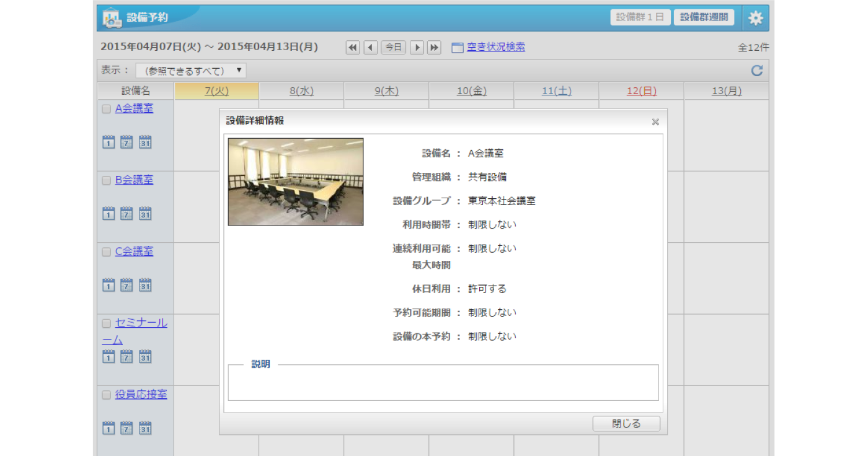Open セミナールーム one-day calendar icon

[x=108, y=356]
